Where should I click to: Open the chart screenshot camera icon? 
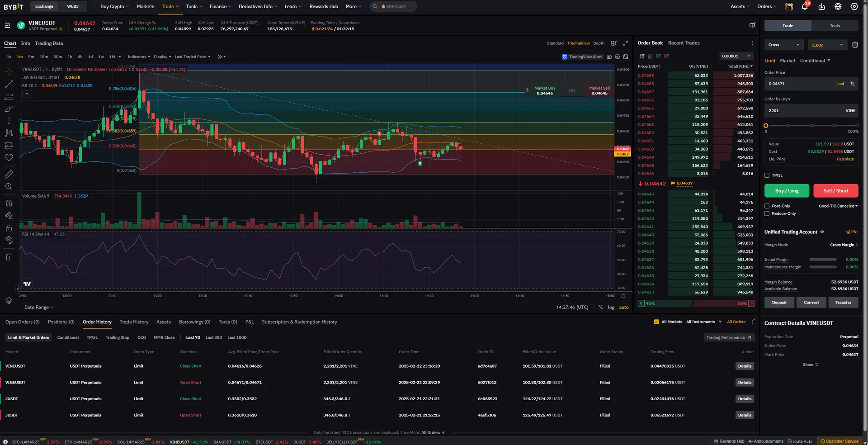pos(609,57)
